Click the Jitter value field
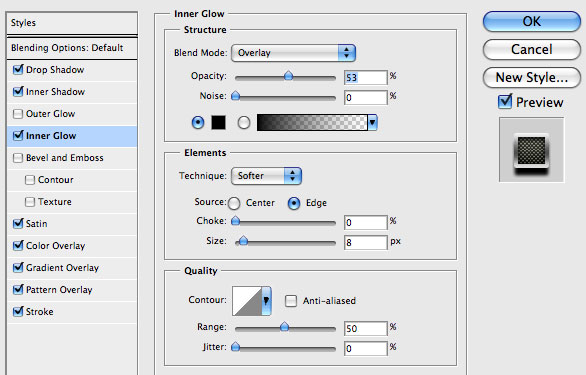 (366, 348)
